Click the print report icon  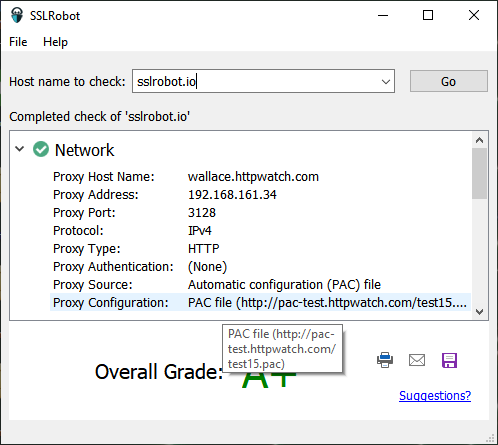tap(385, 360)
